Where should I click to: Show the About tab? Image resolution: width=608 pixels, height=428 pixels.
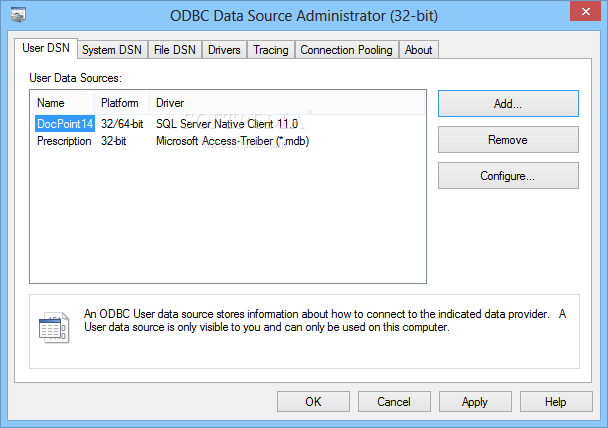419,50
